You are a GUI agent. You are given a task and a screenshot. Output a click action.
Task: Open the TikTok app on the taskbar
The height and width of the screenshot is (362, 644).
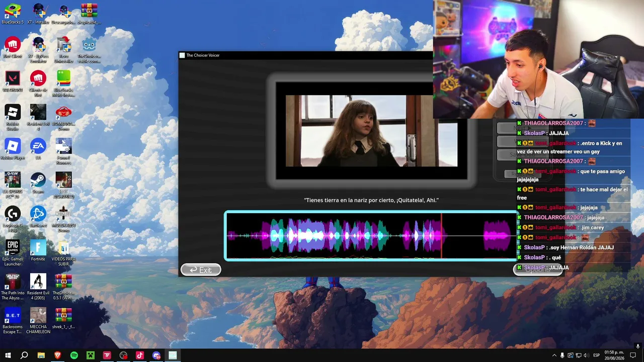(x=140, y=355)
